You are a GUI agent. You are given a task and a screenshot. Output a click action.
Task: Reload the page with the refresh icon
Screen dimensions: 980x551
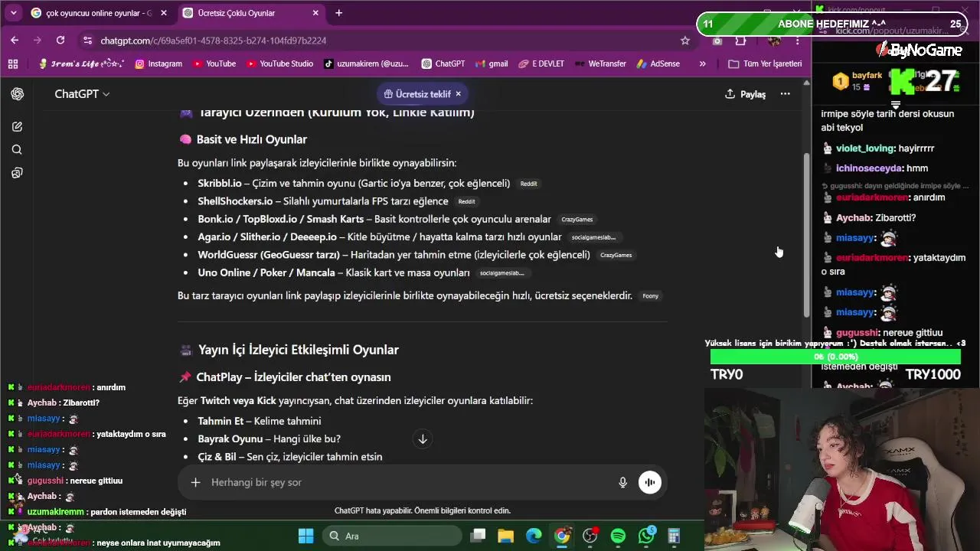pos(60,41)
